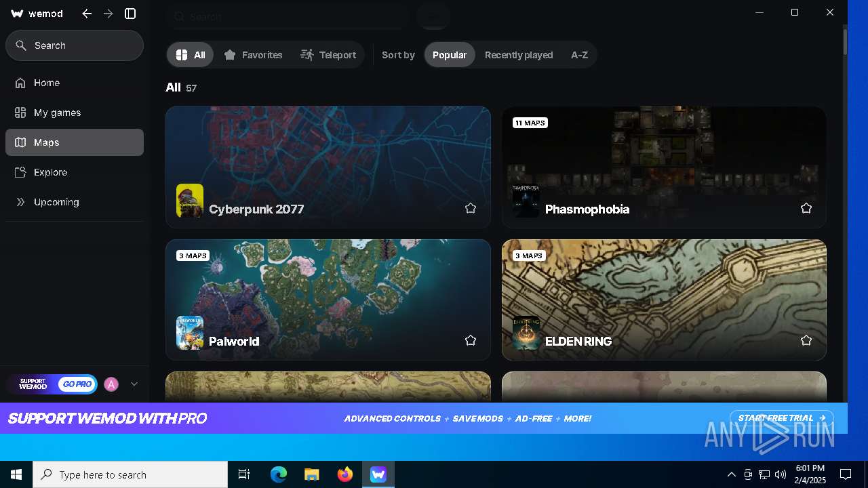
Task: Click the ELDEN RING title text
Action: tap(578, 342)
